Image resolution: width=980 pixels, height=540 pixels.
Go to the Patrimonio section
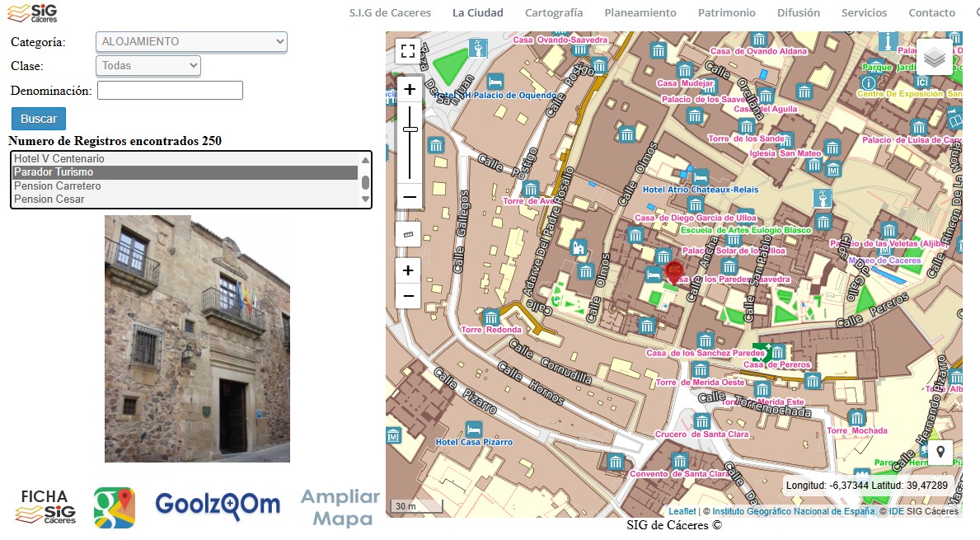coord(726,12)
